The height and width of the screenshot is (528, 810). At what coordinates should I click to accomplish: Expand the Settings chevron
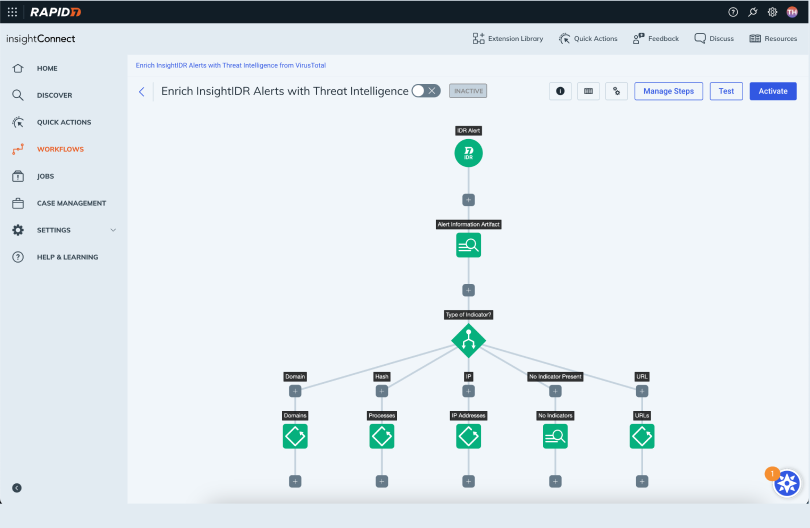pyautogui.click(x=113, y=230)
